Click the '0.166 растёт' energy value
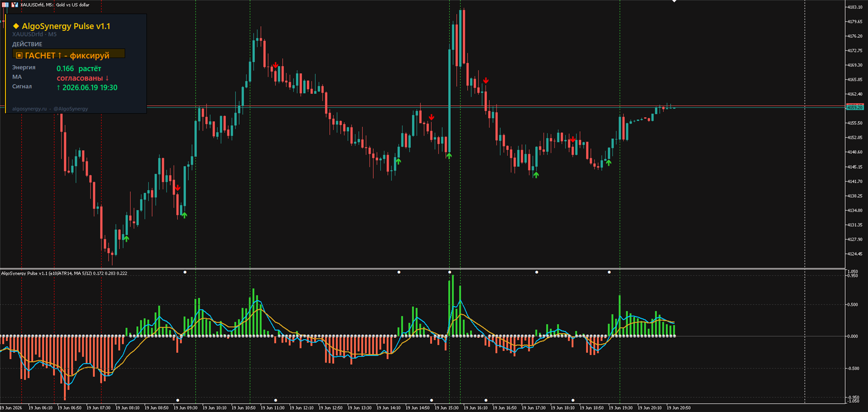This screenshot has height=412, width=868. (79, 69)
